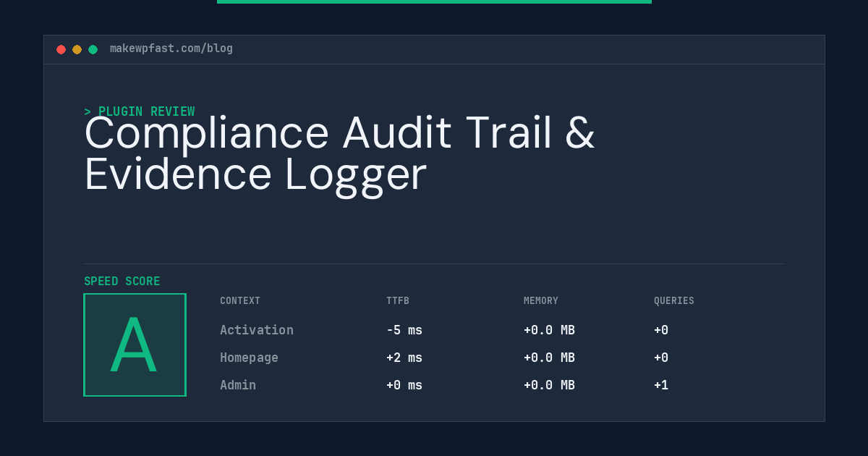Click Activation row queries '+0'
Screen dimensions: 868x456
pos(661,330)
